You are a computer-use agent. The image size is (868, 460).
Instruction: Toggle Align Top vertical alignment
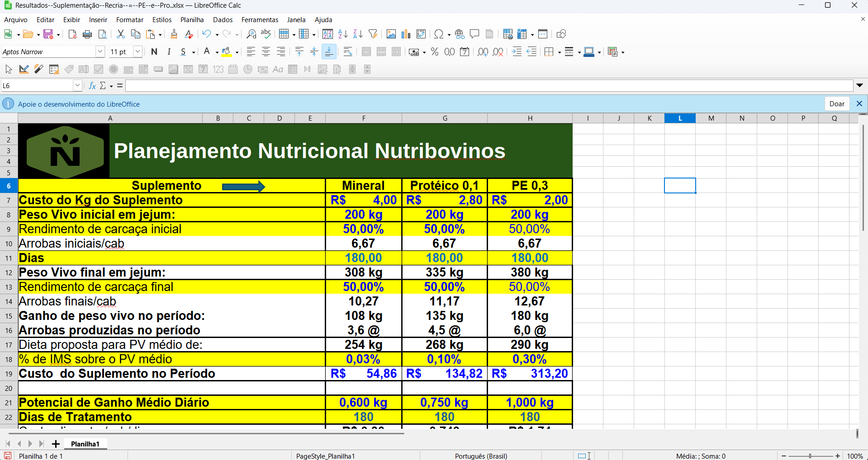(299, 52)
